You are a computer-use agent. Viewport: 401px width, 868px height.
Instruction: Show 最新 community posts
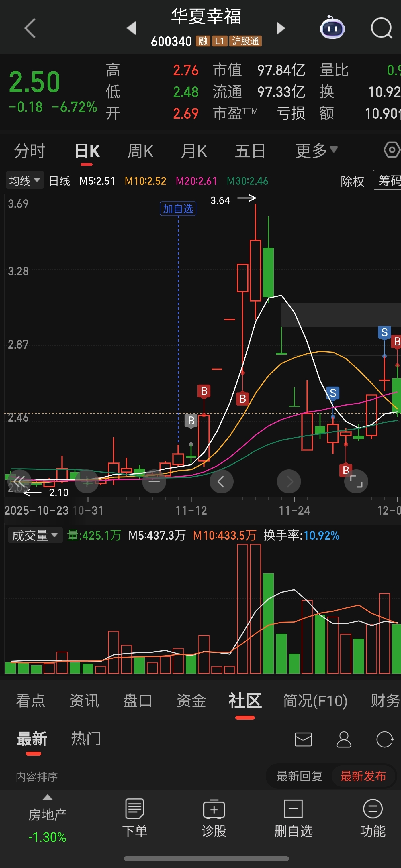pyautogui.click(x=32, y=739)
